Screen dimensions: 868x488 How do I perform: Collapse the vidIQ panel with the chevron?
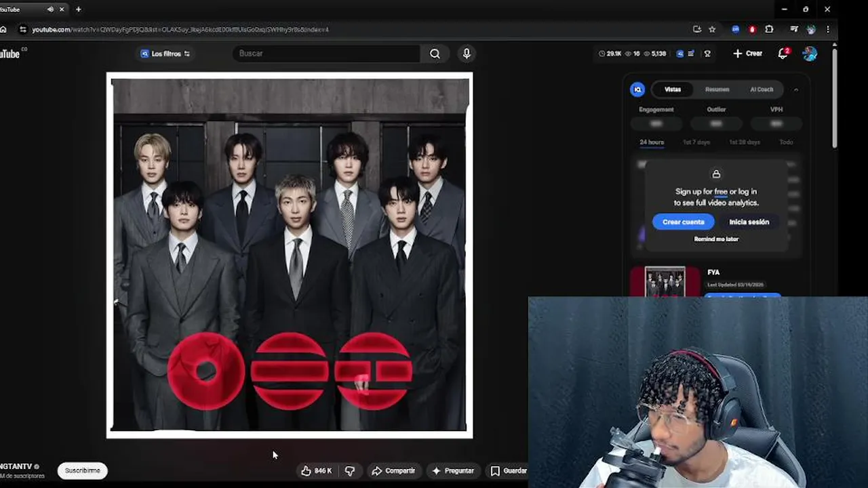(x=796, y=89)
